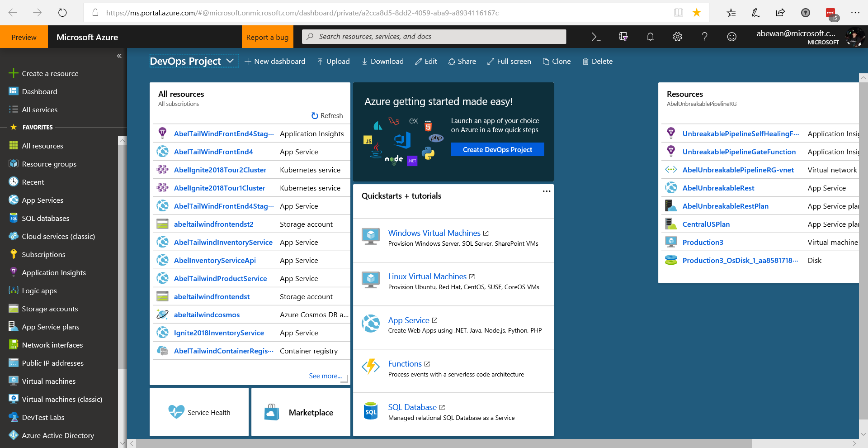Click Upload in dashboard toolbar
The height and width of the screenshot is (448, 868).
point(334,61)
